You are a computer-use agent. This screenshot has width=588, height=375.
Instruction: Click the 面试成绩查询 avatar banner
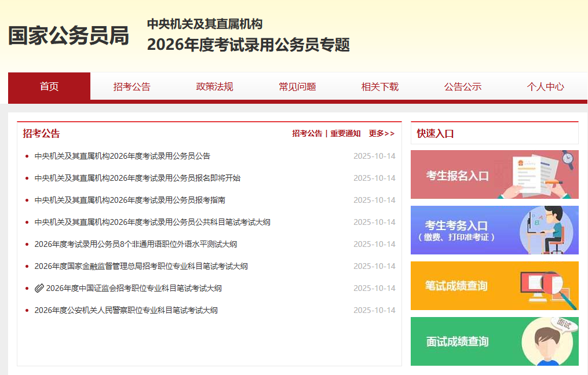coord(494,341)
